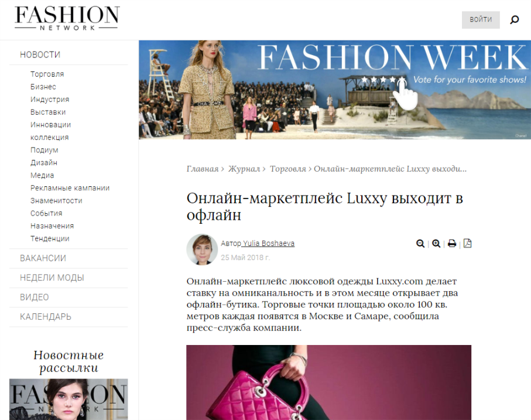Screen dimensions: 531x420
Task: Click the ВОЙТИ login button
Action: [x=481, y=20]
